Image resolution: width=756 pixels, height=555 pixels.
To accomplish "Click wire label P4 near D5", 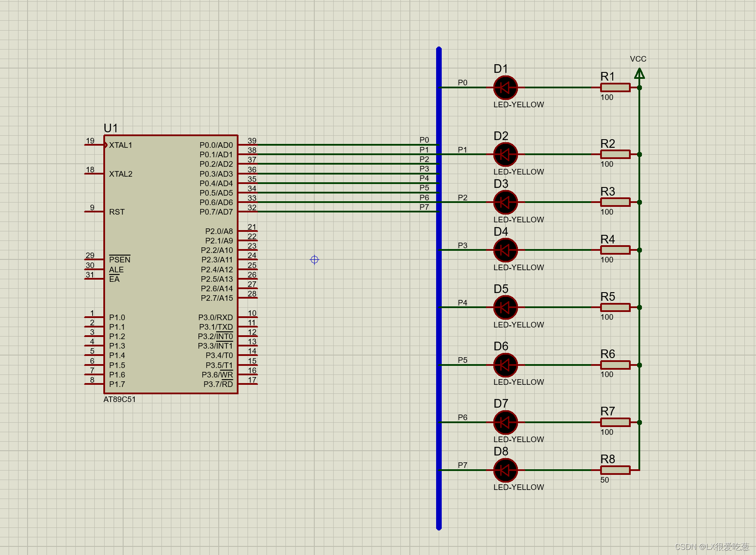I will click(x=462, y=303).
